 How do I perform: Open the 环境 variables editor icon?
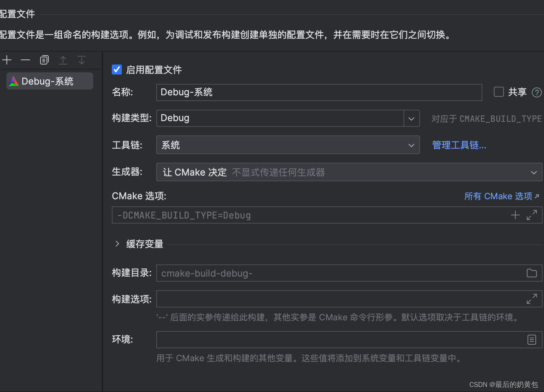pyautogui.click(x=532, y=340)
